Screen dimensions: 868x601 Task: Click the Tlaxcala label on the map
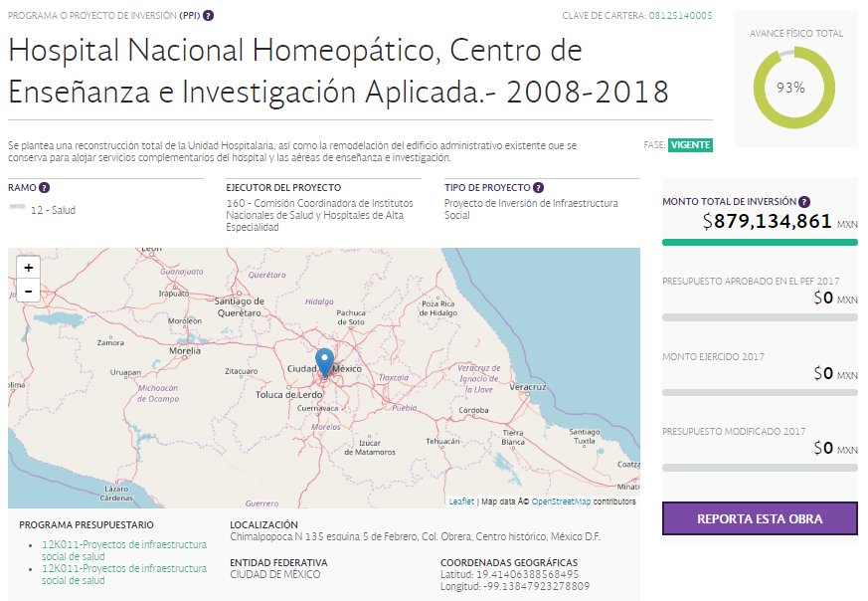pos(394,377)
